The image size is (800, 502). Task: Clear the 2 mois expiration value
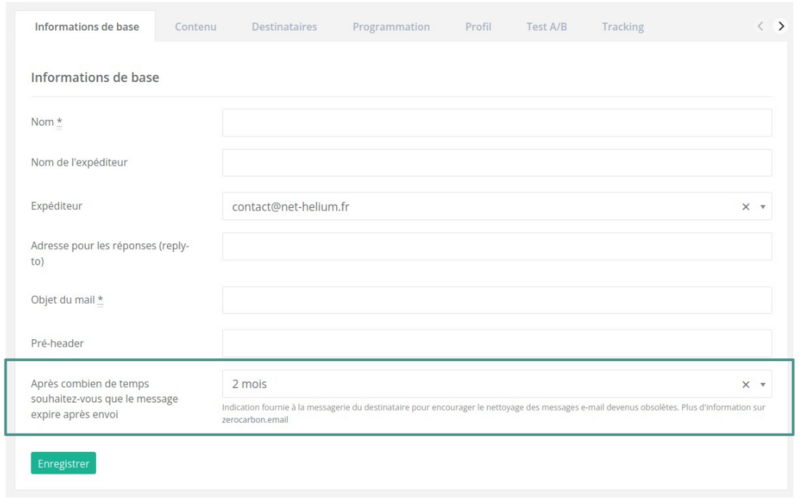[x=745, y=385]
